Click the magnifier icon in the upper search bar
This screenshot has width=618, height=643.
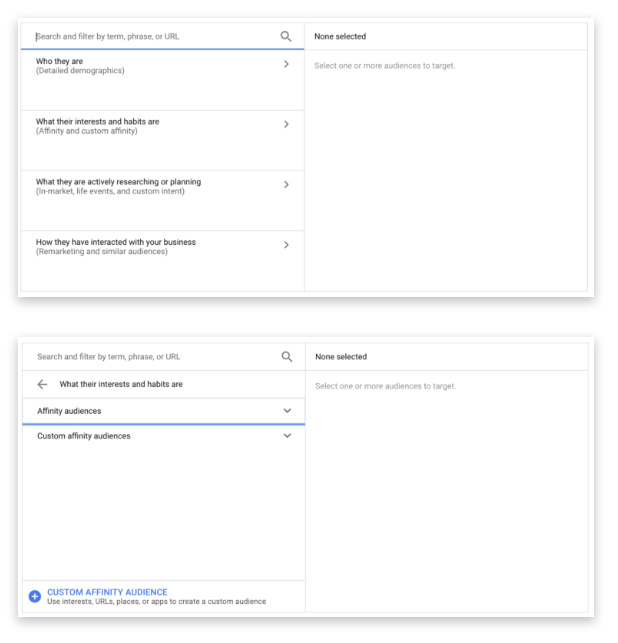click(x=286, y=36)
